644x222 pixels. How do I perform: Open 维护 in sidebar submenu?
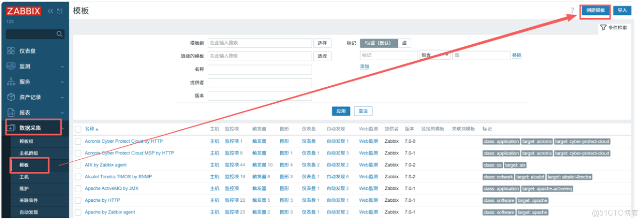[x=24, y=188]
